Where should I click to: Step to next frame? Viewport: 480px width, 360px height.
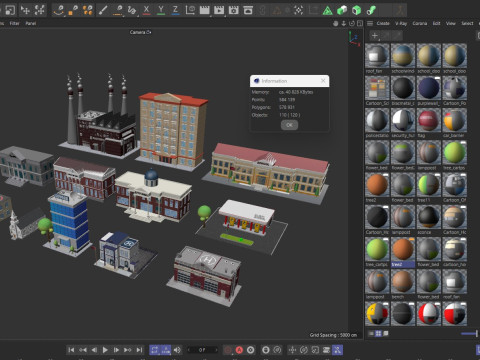point(116,350)
